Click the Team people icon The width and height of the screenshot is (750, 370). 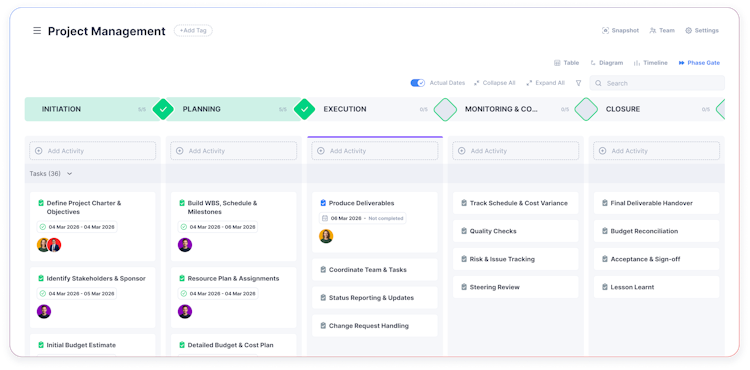coord(652,31)
